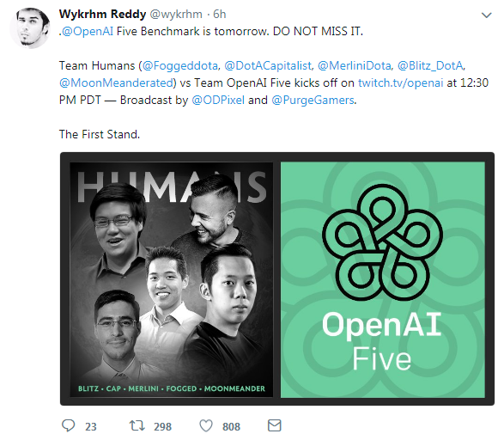
Task: Open the @PurgeGamers mention
Action: click(x=313, y=101)
